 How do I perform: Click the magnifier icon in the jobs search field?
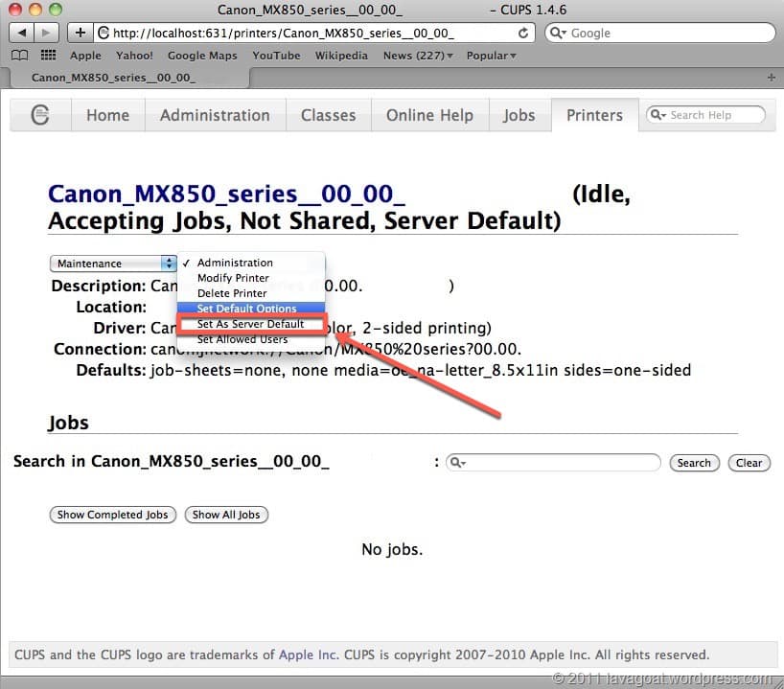[456, 463]
